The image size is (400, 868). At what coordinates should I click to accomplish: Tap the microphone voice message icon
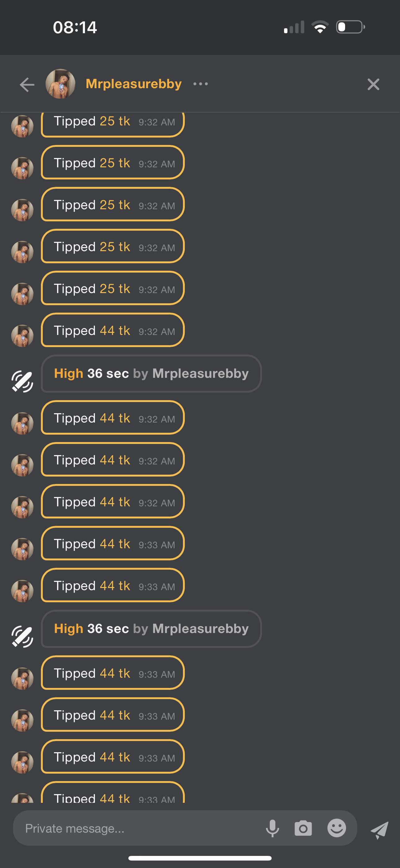point(272,828)
